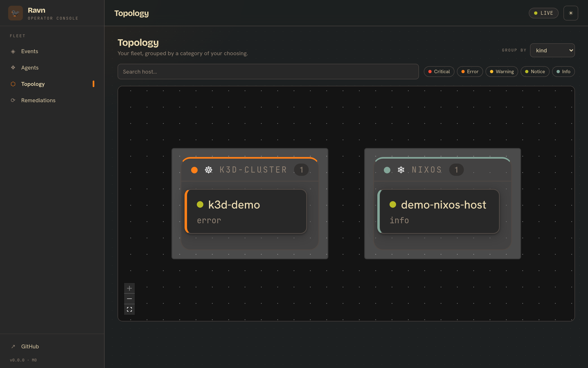Toggle light theme with sun icon
The image size is (588, 368).
(570, 13)
